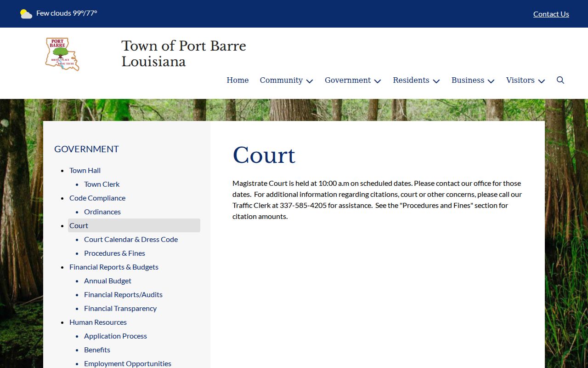588x368 pixels.
Task: Click the Town of Port Barre Louisiana title
Action: [x=184, y=53]
